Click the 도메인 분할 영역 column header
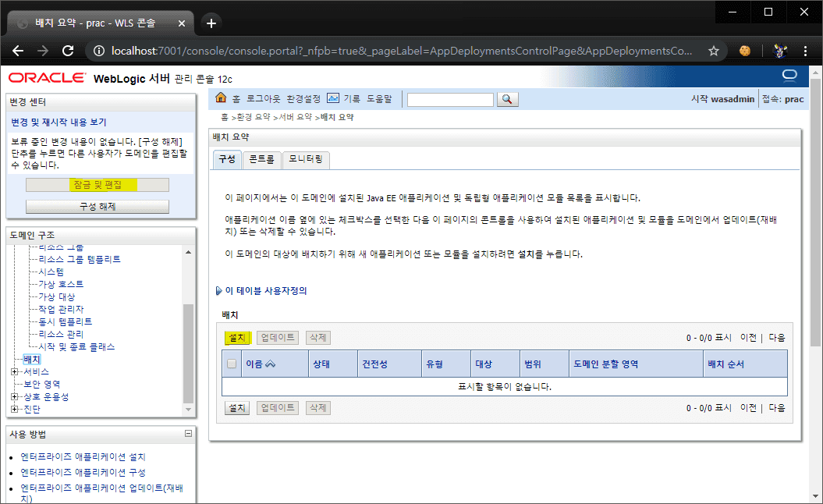 click(605, 364)
